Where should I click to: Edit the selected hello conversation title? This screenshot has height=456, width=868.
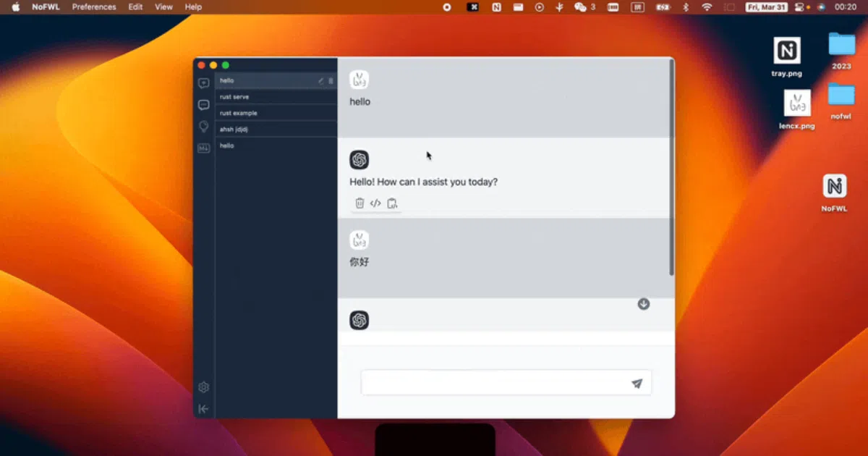tap(321, 81)
